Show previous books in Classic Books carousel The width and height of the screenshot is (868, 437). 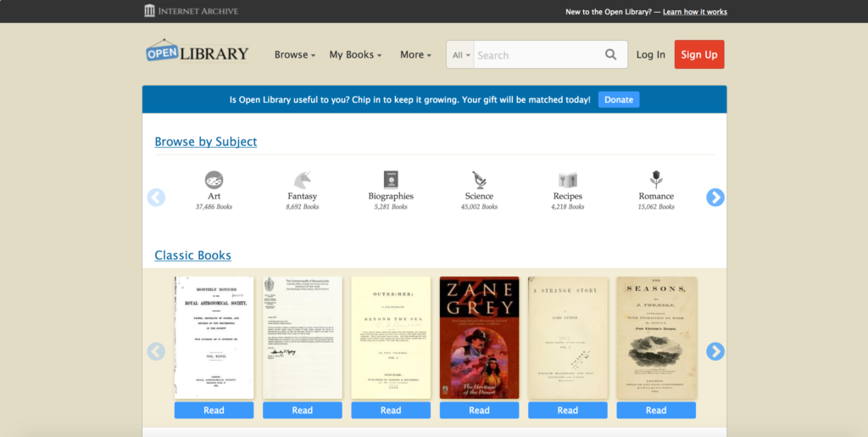[x=156, y=351]
